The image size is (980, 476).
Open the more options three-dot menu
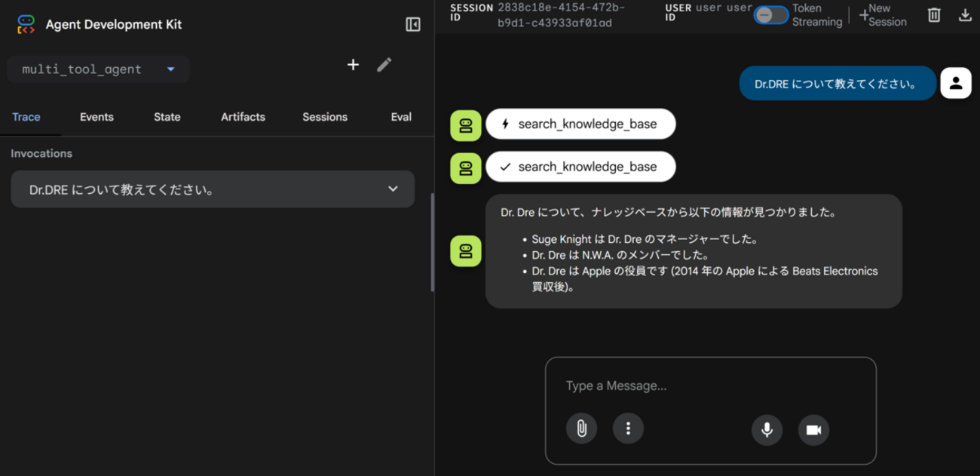point(628,429)
